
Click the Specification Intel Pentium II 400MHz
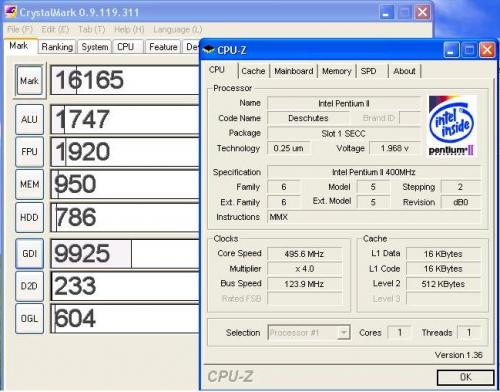point(374,172)
